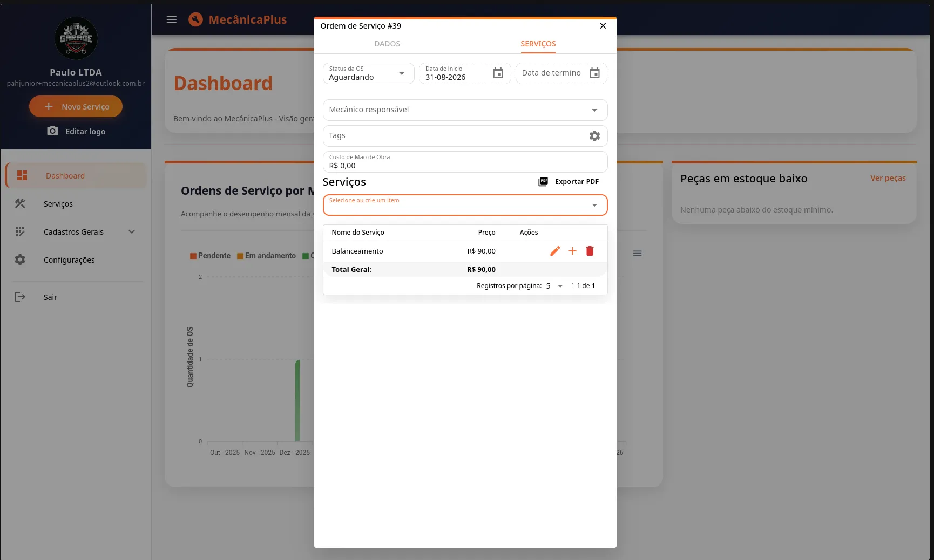934x560 pixels.
Task: Close the Ordem de Serviço #39 dialog
Action: coord(603,26)
